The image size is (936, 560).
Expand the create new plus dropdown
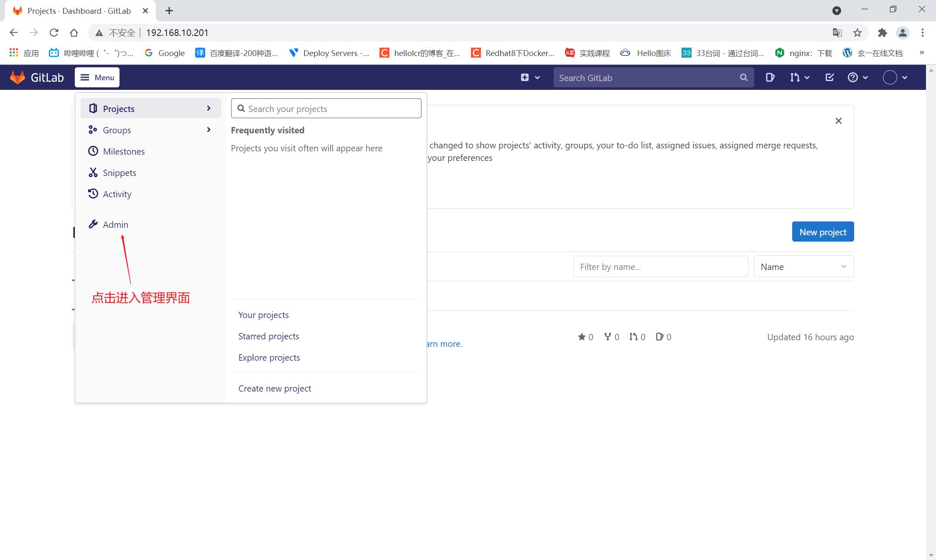[530, 77]
